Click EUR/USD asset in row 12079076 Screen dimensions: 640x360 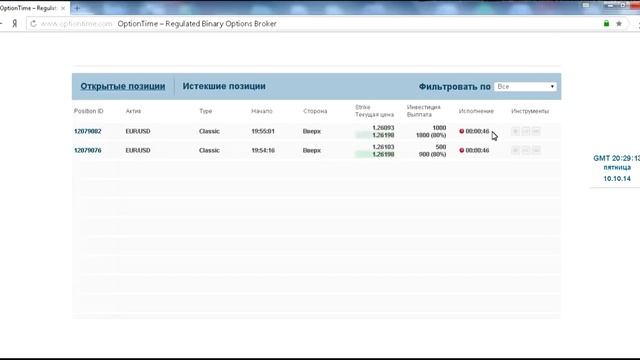coord(138,150)
